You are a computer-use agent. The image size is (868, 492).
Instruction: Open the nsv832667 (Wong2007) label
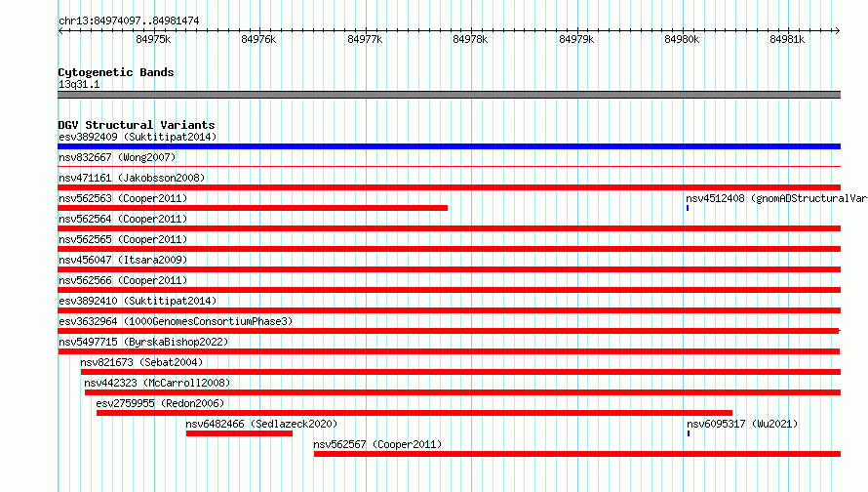(x=117, y=157)
